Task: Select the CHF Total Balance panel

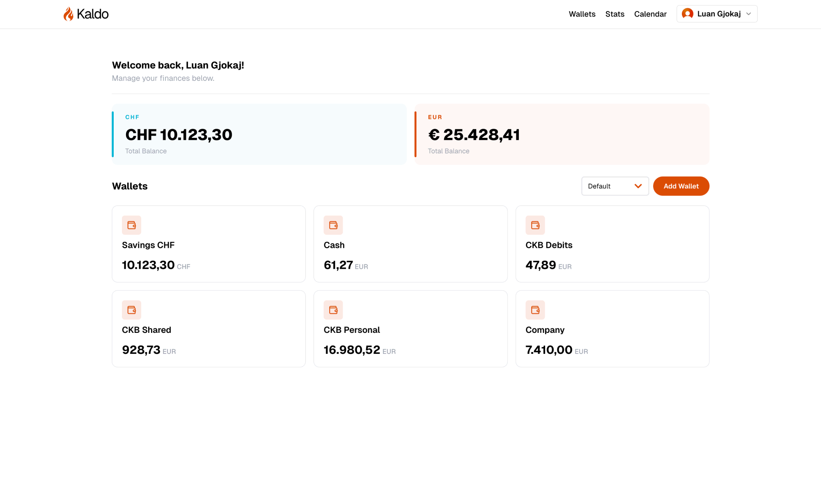Action: [259, 134]
